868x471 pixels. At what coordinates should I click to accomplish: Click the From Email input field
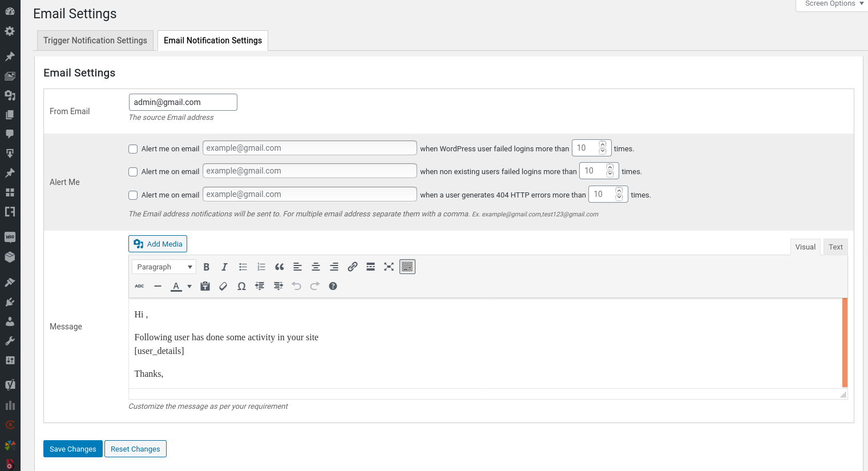[183, 102]
